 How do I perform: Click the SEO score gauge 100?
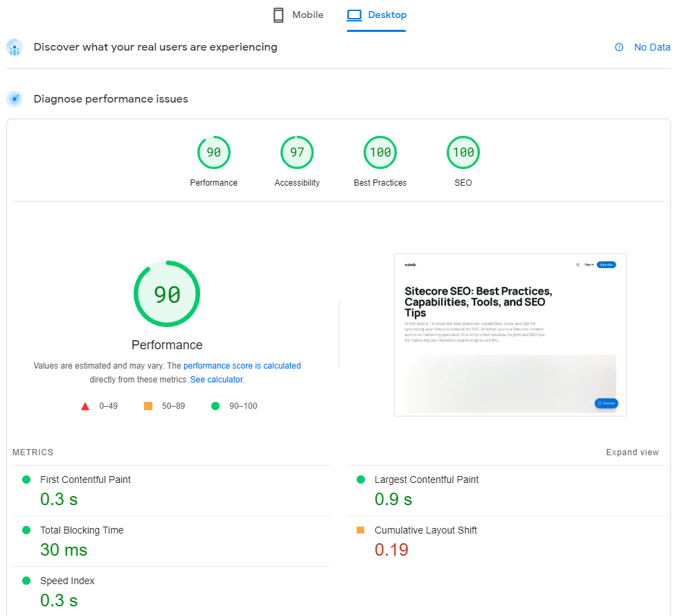tap(463, 153)
